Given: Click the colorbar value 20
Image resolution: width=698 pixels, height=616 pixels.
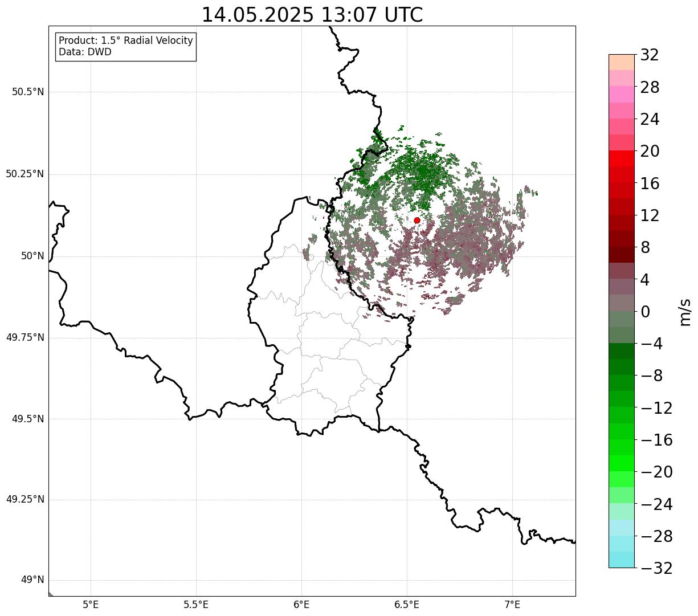Looking at the screenshot, I should pyautogui.click(x=650, y=152).
